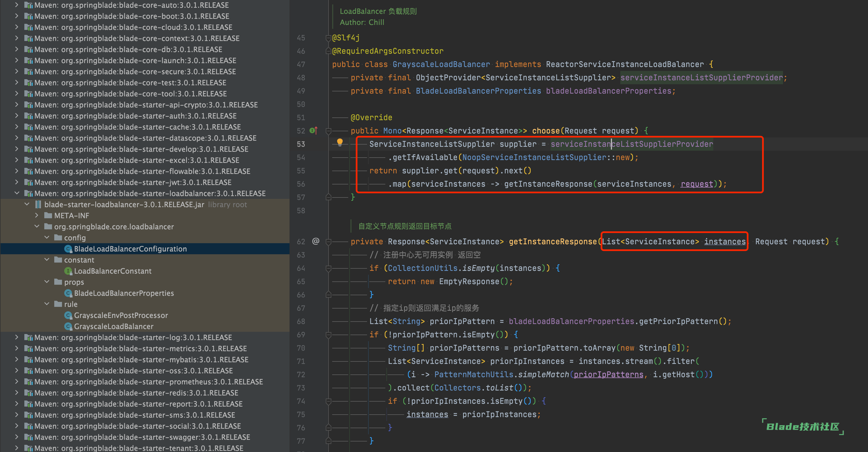
Task: Click library icon of blade-core-auto Maven entry
Action: point(29,5)
